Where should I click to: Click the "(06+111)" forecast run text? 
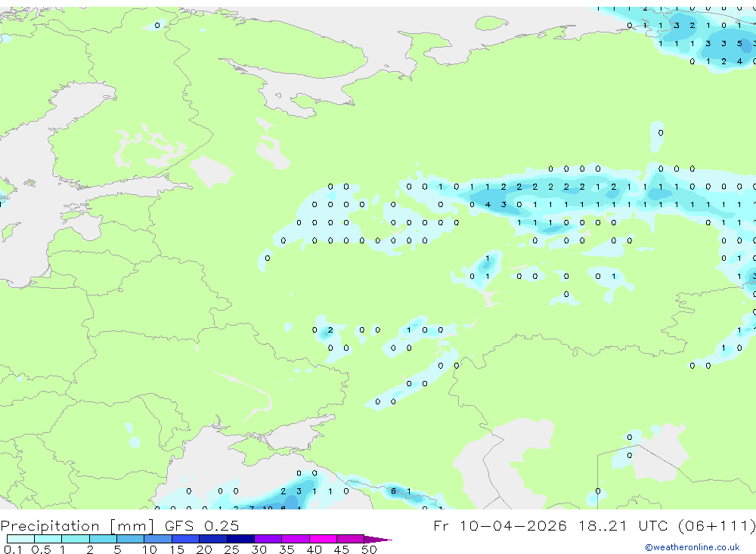point(717,525)
